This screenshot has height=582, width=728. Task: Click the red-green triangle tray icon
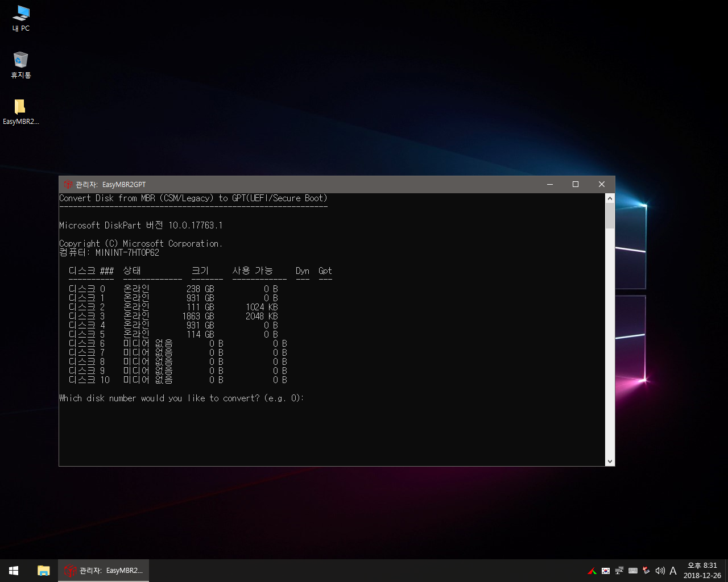point(592,571)
